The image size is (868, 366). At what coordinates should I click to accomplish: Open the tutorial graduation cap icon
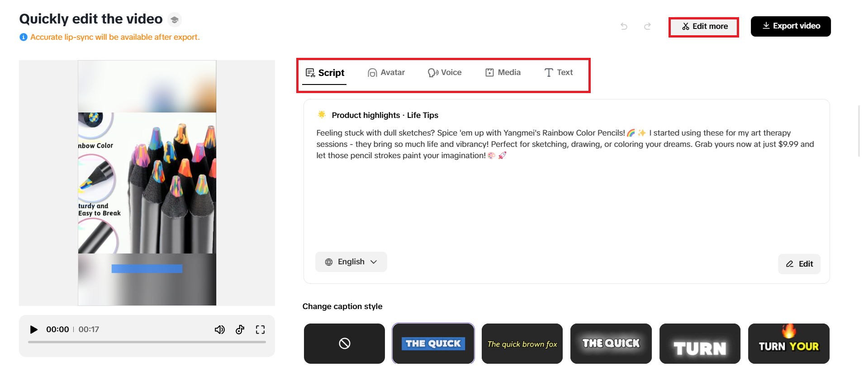(175, 20)
